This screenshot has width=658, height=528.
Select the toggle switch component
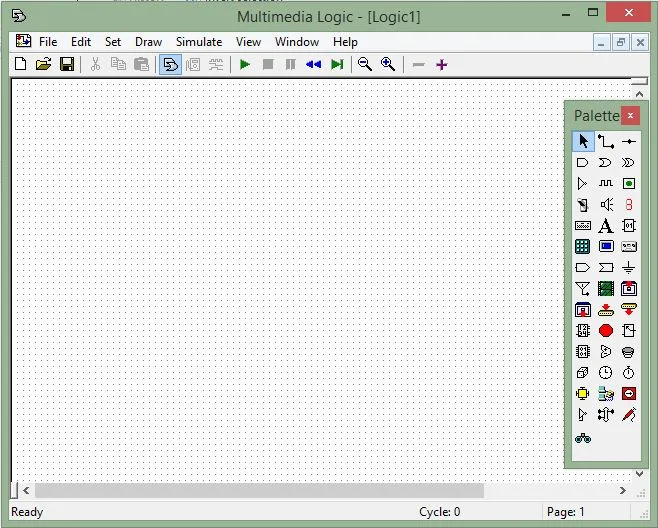coord(582,204)
